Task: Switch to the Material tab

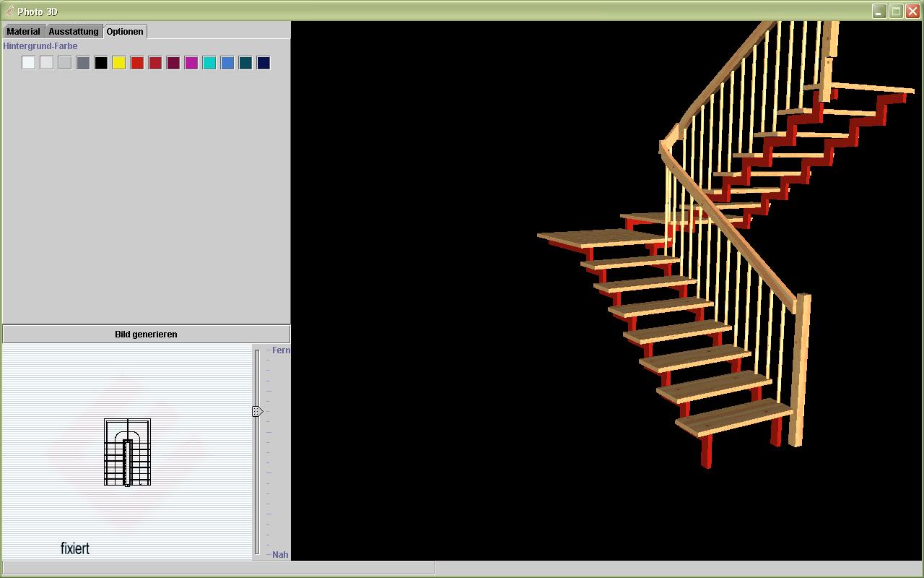Action: pyautogui.click(x=24, y=32)
